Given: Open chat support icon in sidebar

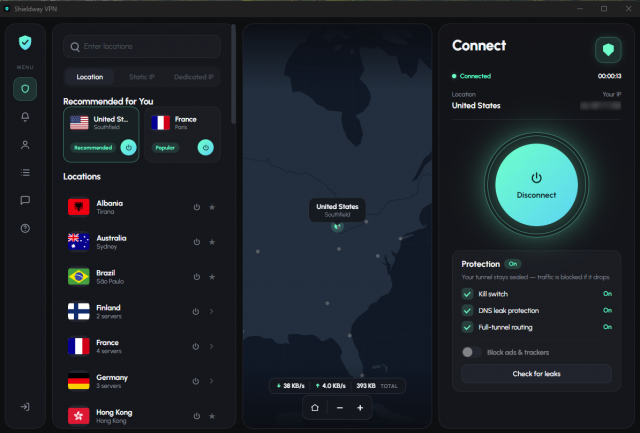Looking at the screenshot, I should tap(25, 200).
